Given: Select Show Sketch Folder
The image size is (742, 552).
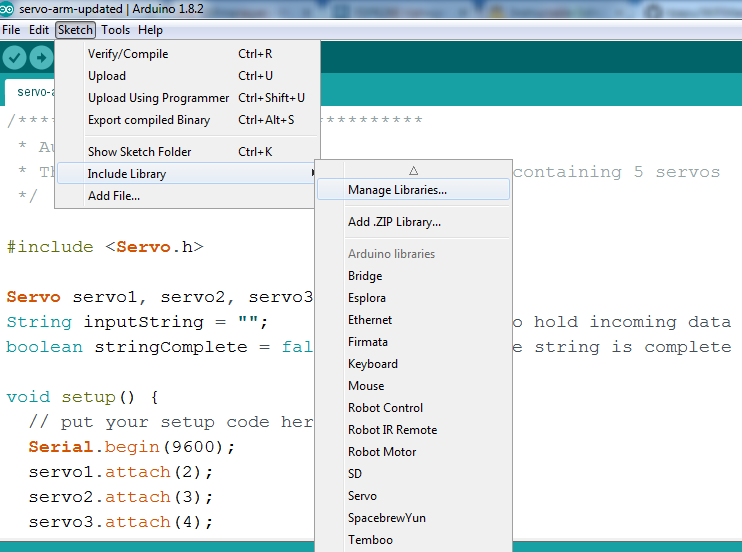Looking at the screenshot, I should [x=188, y=151].
